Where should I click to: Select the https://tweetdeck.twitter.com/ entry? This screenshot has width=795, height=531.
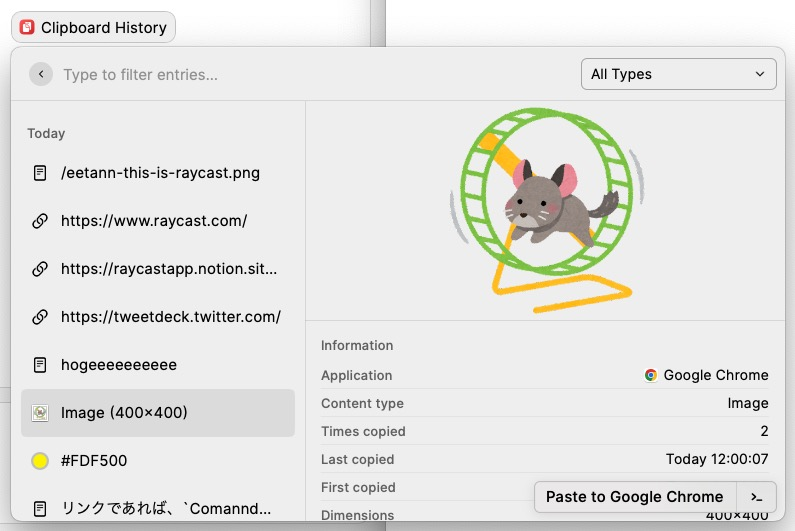coord(158,317)
